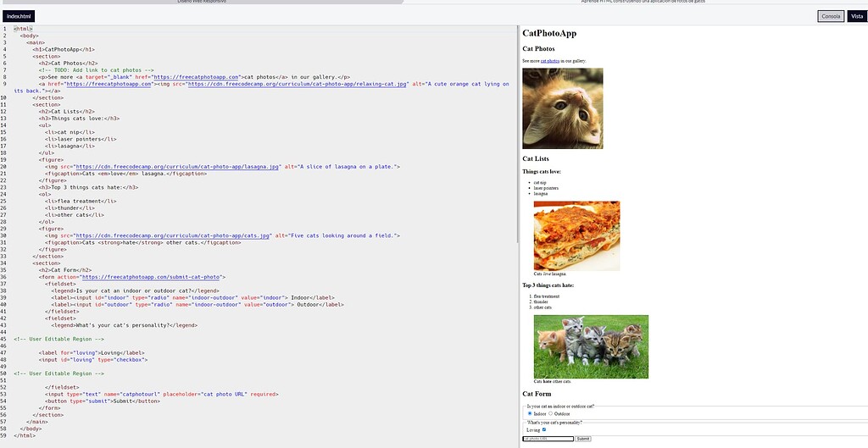
Task: Click the submit-cat-photo form action URL
Action: tap(151, 277)
